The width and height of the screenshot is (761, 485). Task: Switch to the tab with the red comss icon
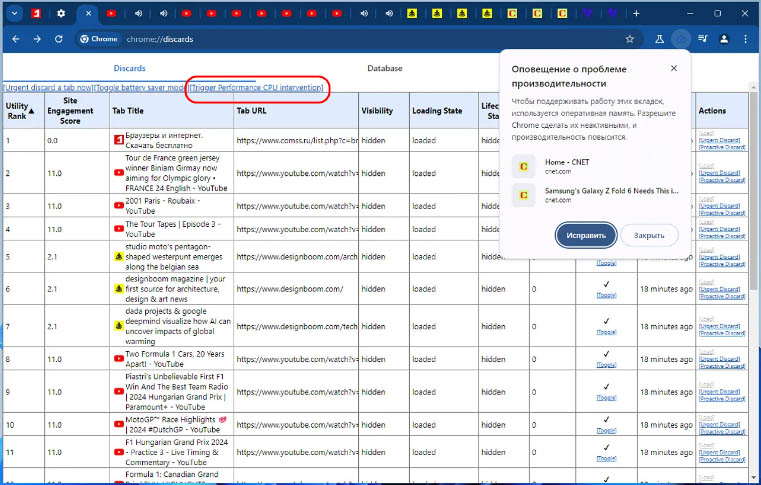point(35,14)
